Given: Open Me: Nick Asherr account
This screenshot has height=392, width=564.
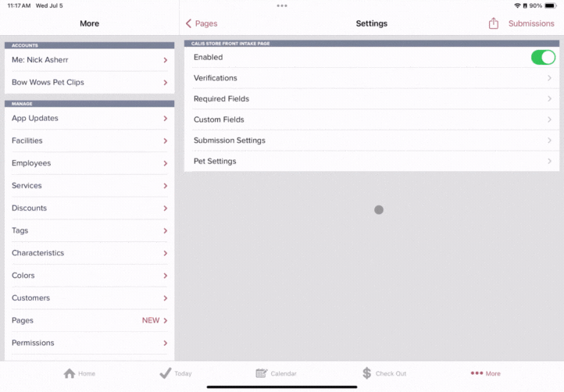Looking at the screenshot, I should 89,59.
